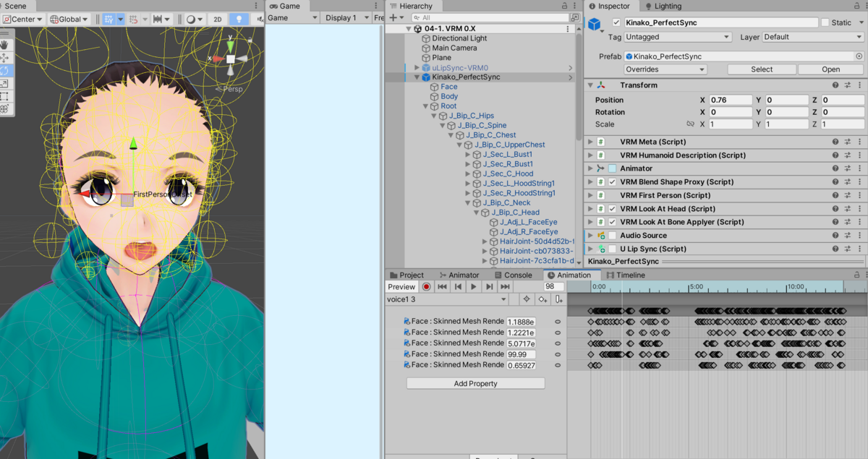
Task: Disable VRM Look At Bone Applyer checkbox
Action: tap(612, 222)
